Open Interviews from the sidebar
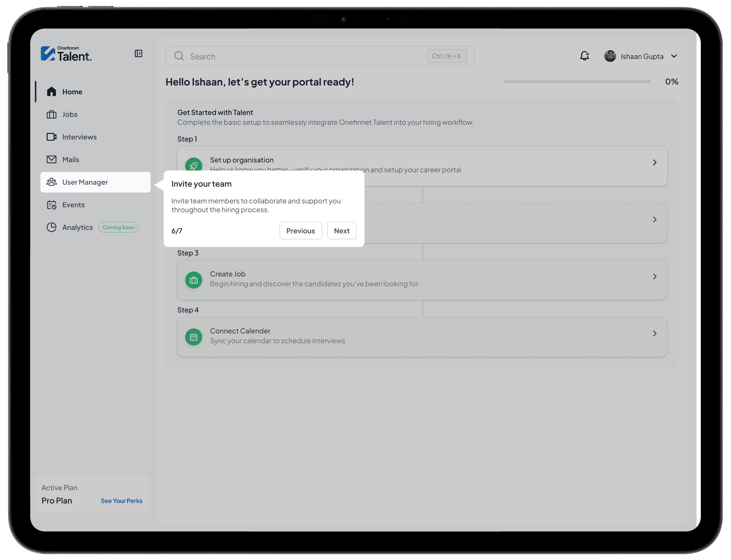 point(79,137)
